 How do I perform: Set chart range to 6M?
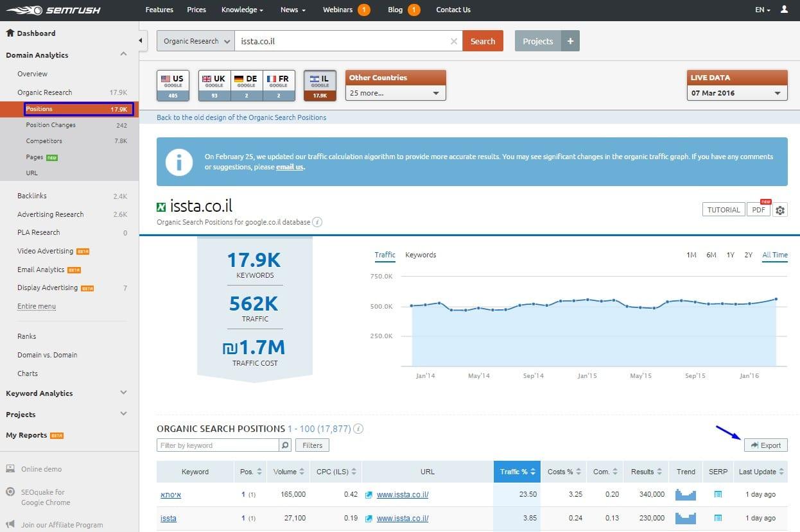[711, 255]
